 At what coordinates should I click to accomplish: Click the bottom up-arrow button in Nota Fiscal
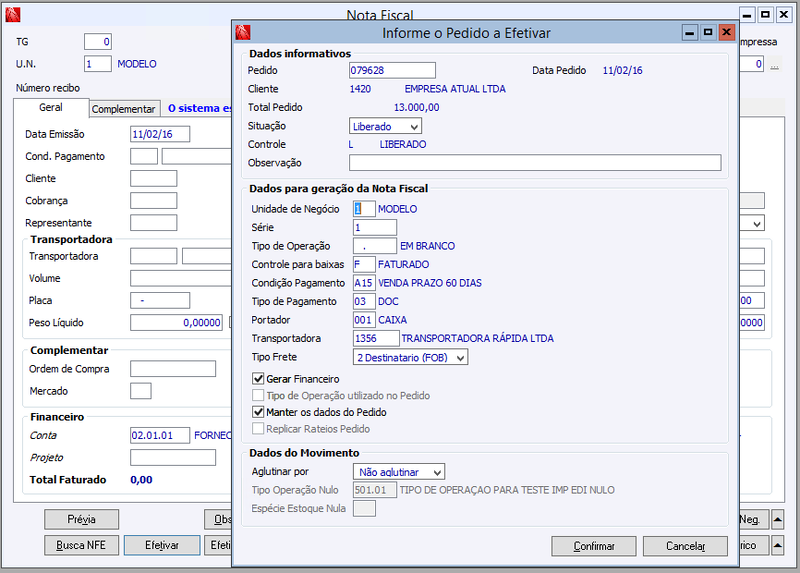tap(778, 545)
